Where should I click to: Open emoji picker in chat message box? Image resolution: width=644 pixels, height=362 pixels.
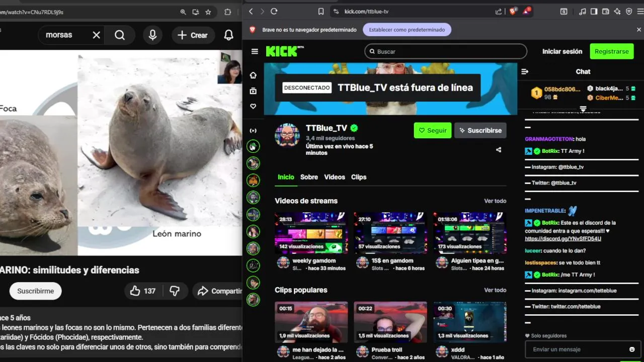click(632, 349)
